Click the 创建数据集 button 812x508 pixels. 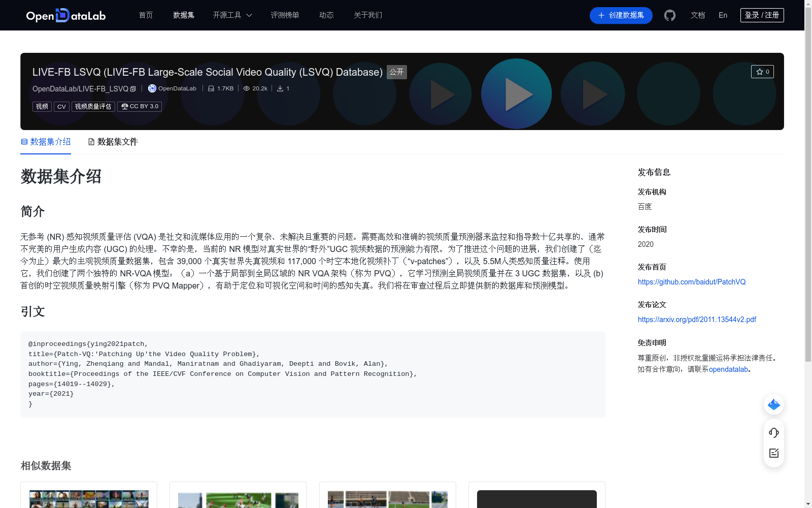[621, 15]
